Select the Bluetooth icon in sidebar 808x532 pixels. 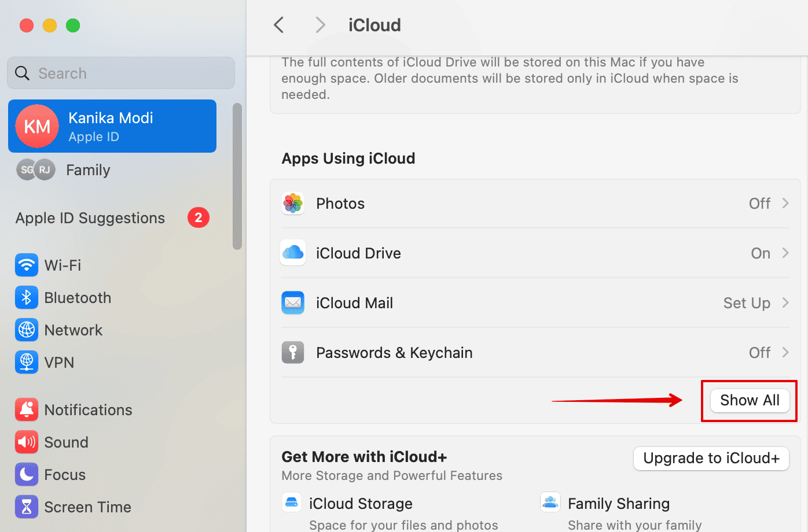pos(27,298)
